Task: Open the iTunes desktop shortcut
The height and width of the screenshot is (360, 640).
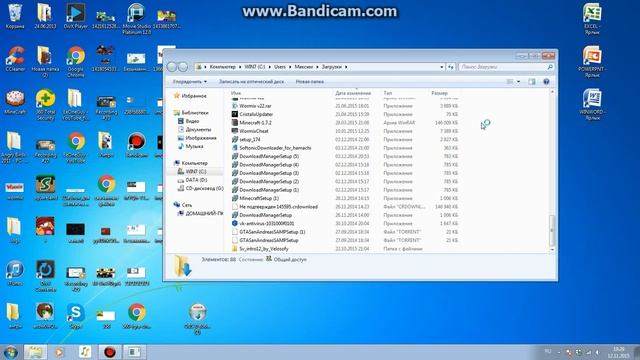Action: pyautogui.click(x=15, y=273)
